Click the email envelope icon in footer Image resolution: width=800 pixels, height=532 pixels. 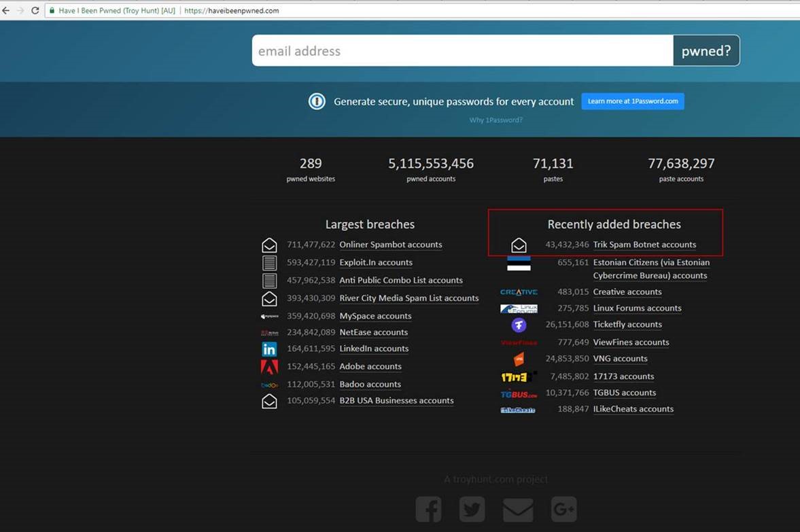tap(518, 510)
